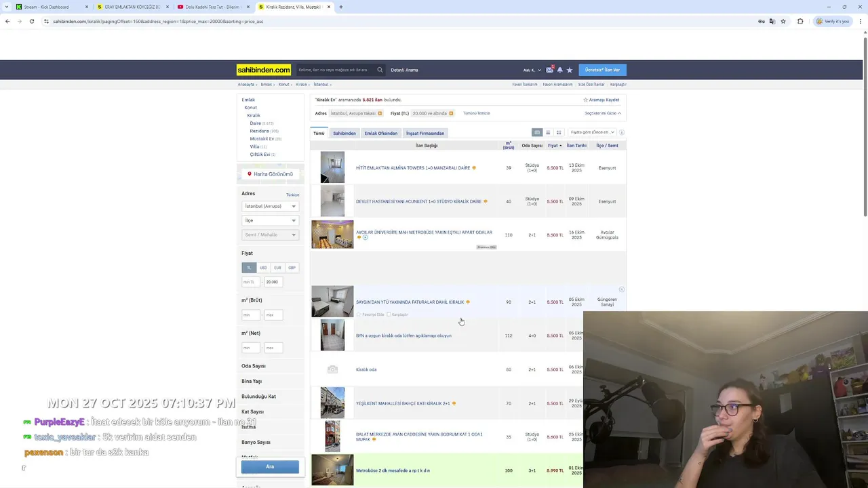Open the Semt / Mahalle dropdown
The height and width of the screenshot is (488, 868).
pos(270,235)
